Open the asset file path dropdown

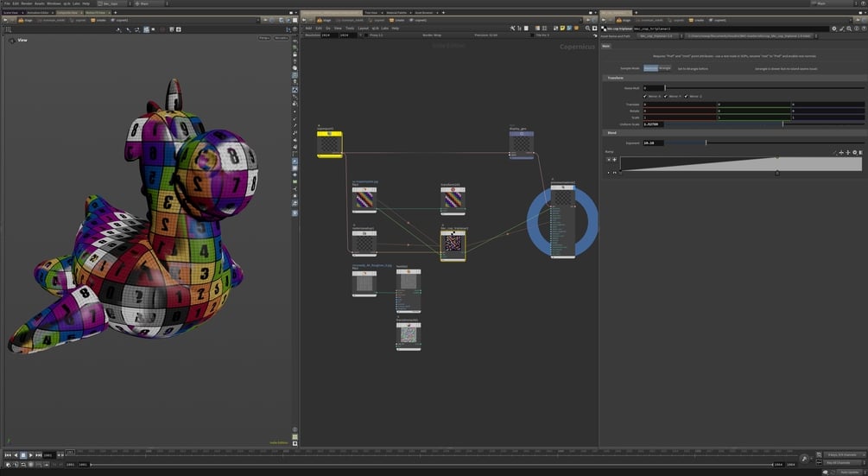point(752,36)
